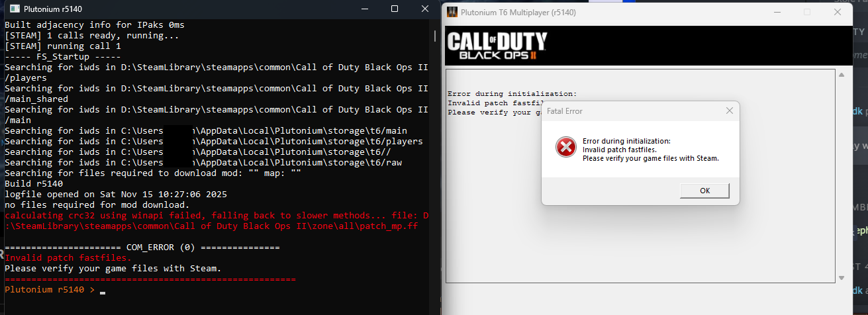Click the Fatal Error dialog title bar
Viewport: 868px width, 315px height.
tap(629, 111)
